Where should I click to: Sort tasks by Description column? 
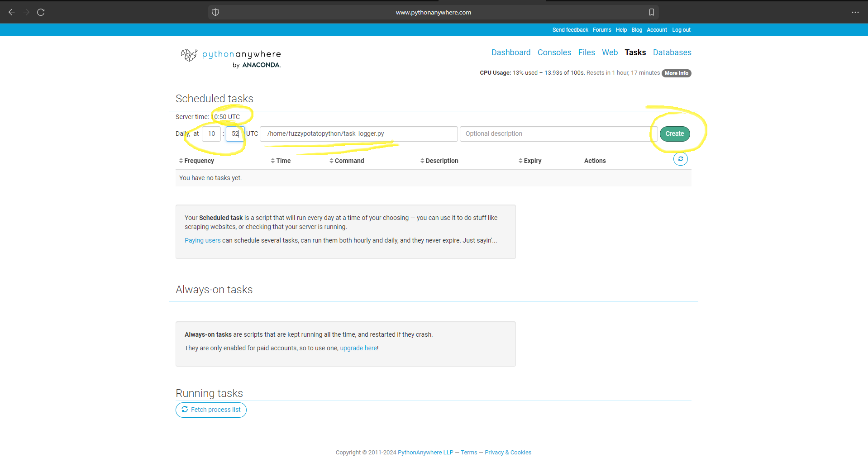click(439, 161)
